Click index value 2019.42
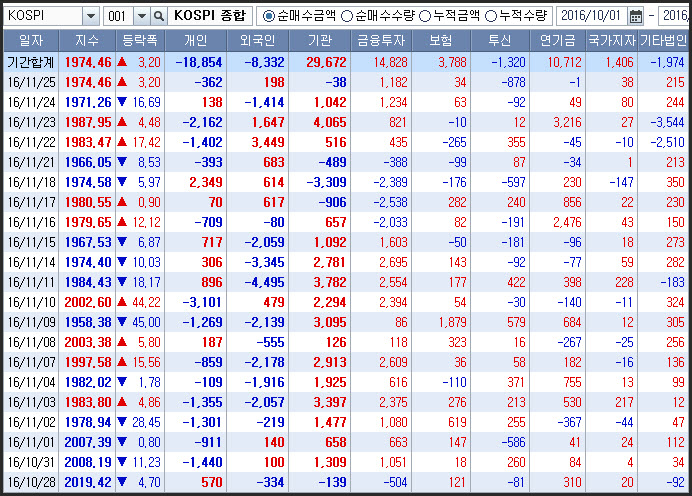This screenshot has height=496, width=692. (88, 482)
